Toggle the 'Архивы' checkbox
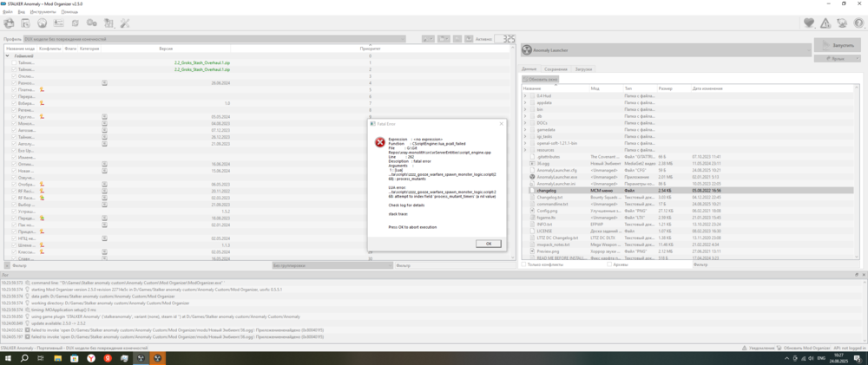 [x=609, y=264]
